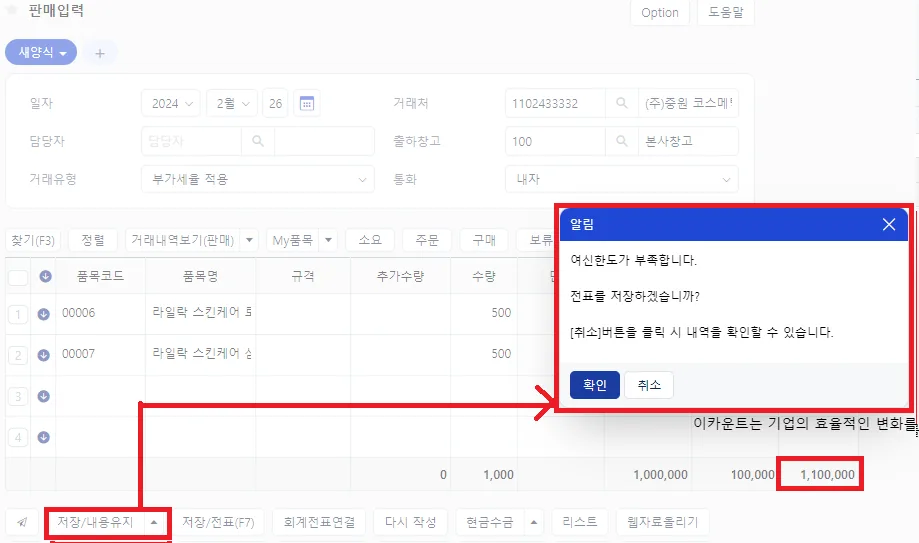Click the search icon next to 1102433332

click(x=622, y=103)
